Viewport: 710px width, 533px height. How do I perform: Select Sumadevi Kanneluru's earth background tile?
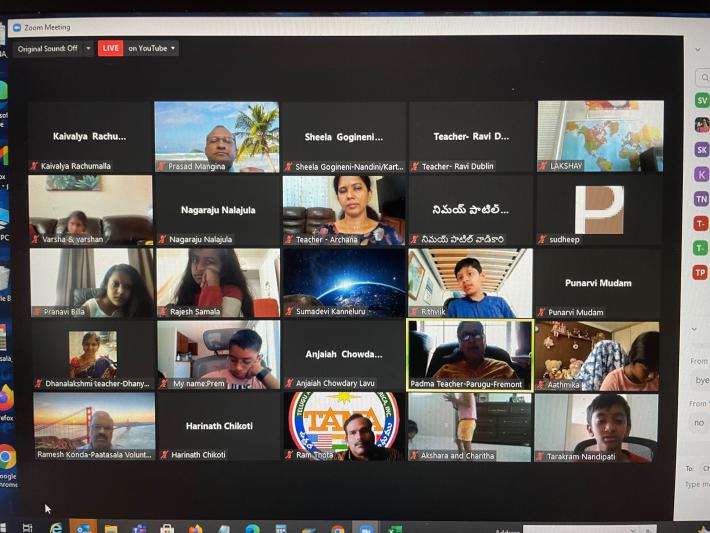coord(344,283)
